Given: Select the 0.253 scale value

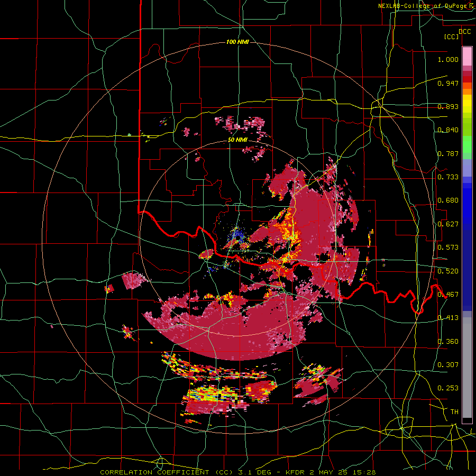Looking at the screenshot, I should [x=448, y=388].
